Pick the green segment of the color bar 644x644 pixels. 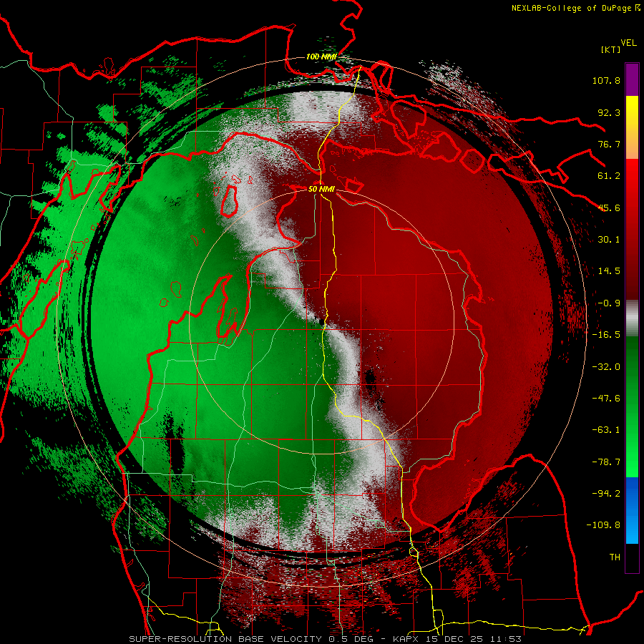coord(632,406)
